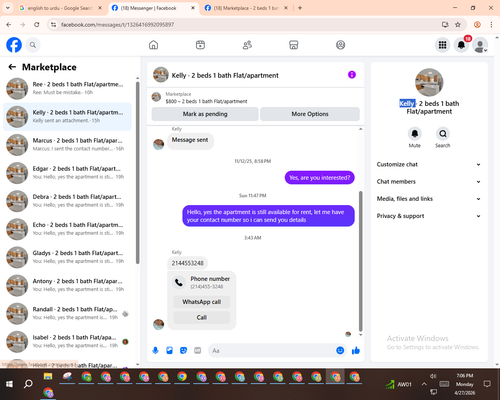
Task: Open the notifications bell with badge
Action: pos(461,45)
